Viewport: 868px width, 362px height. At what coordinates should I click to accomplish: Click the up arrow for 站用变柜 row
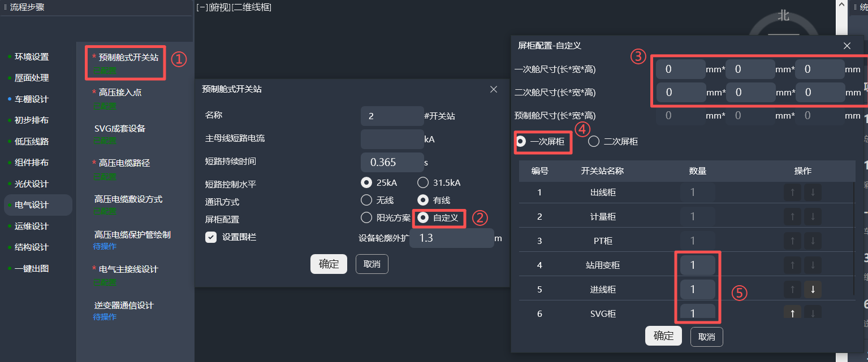(x=792, y=265)
